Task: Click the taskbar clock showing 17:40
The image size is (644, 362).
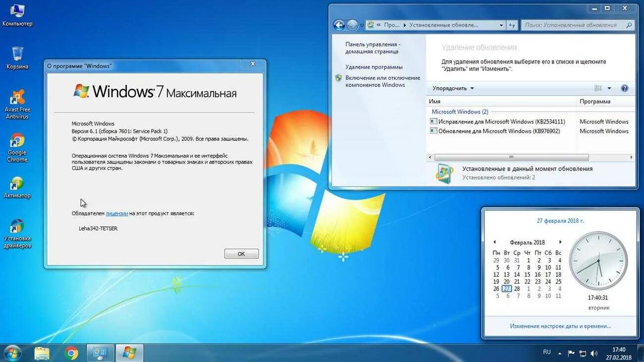Action: (x=619, y=353)
